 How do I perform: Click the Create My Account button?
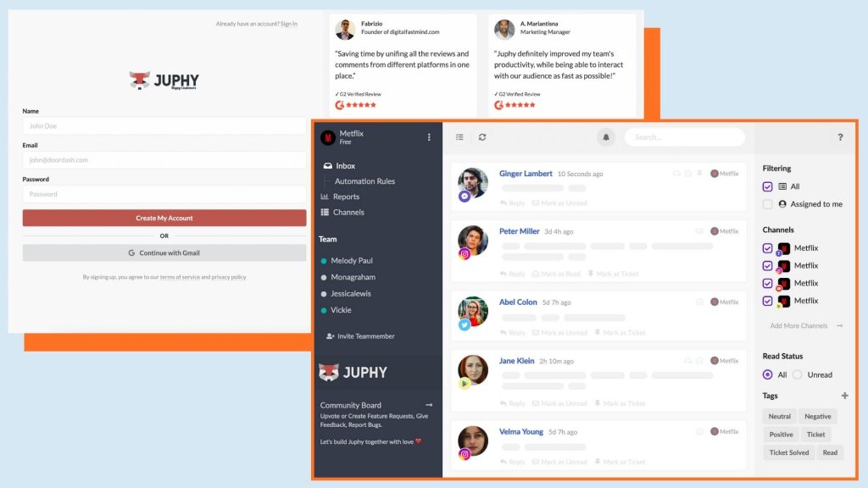tap(164, 218)
